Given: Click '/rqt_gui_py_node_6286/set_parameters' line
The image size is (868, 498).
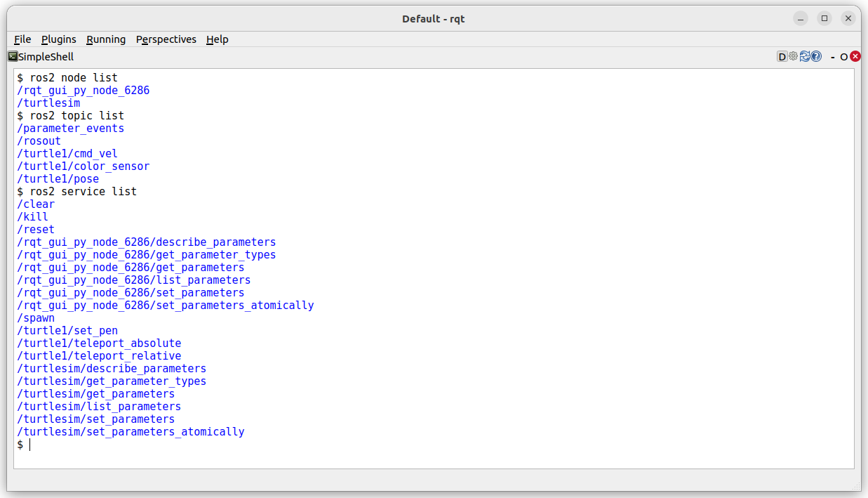Looking at the screenshot, I should pyautogui.click(x=131, y=292).
